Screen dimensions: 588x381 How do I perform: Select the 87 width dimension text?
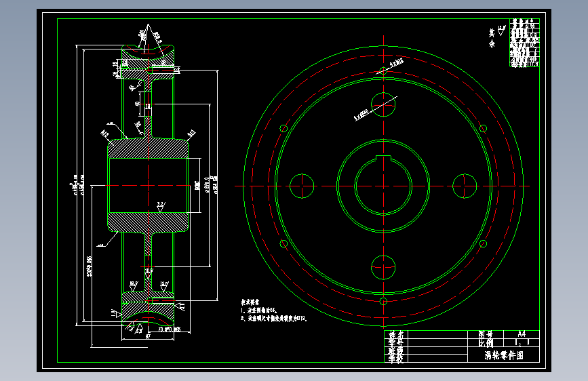point(148,337)
